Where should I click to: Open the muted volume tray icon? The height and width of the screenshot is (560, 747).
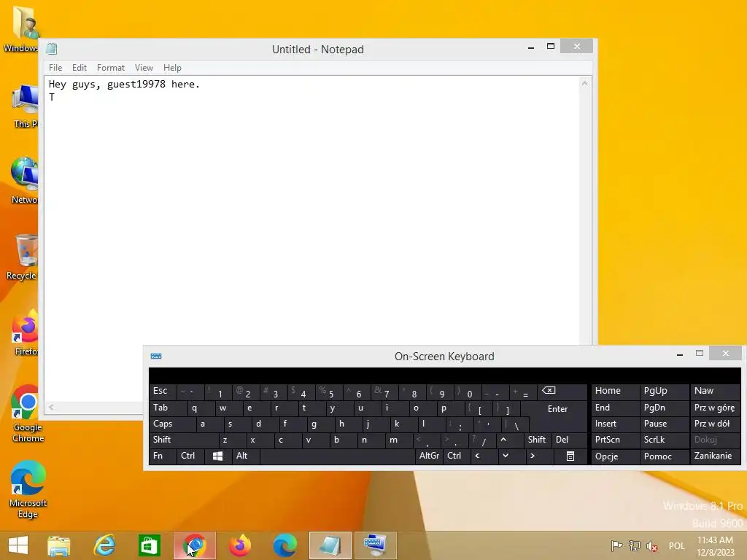tap(652, 545)
